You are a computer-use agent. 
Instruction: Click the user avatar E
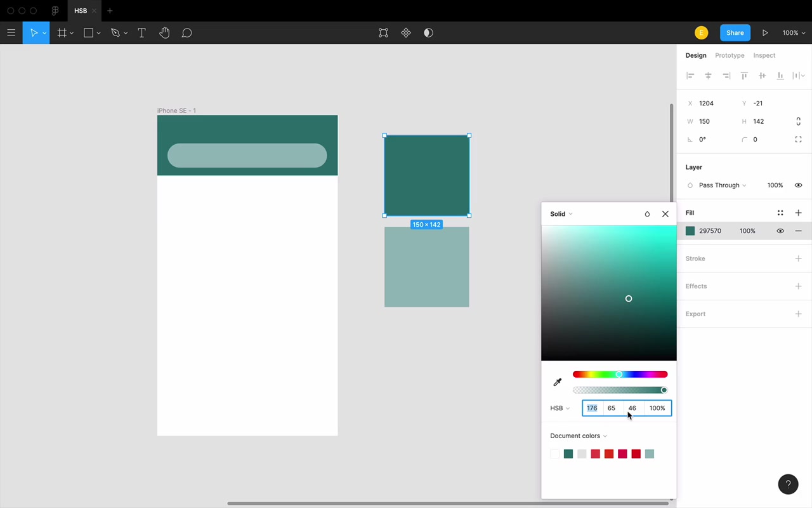pos(701,33)
